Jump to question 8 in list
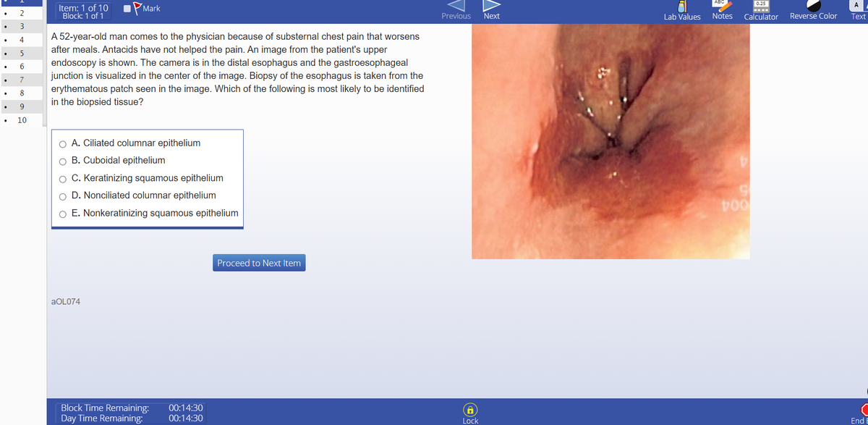 pos(22,93)
